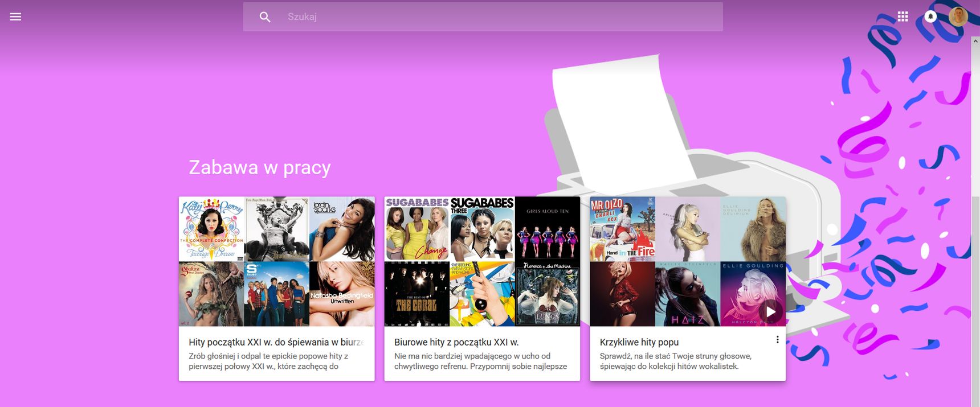Select Natasha Bedingfield Unwritten cover
Image resolution: width=980 pixels, height=407 pixels.
coord(342,294)
